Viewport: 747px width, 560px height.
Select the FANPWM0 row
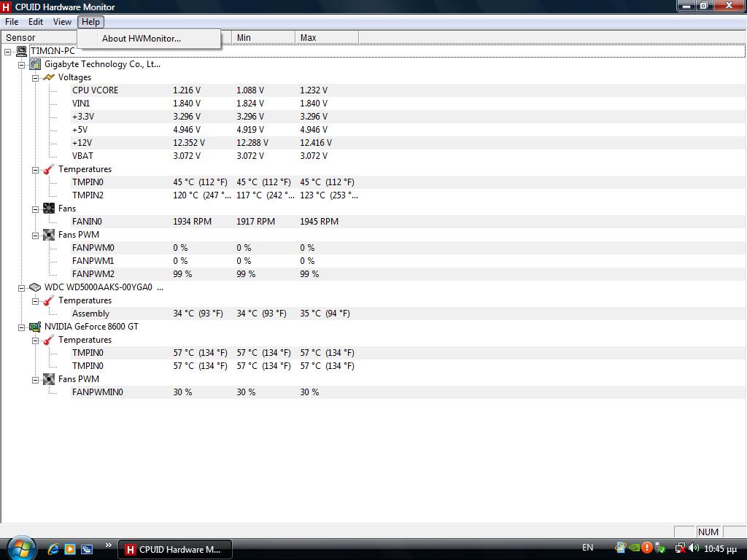(x=409, y=248)
